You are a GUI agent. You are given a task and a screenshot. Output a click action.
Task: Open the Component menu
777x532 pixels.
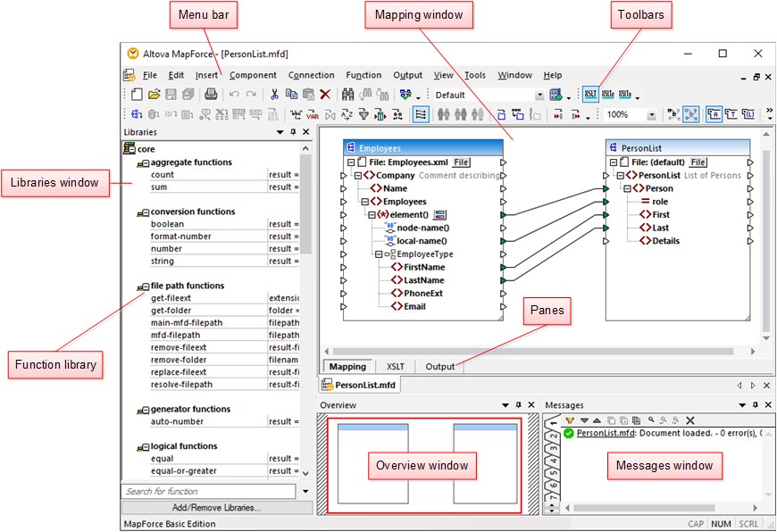pyautogui.click(x=253, y=75)
